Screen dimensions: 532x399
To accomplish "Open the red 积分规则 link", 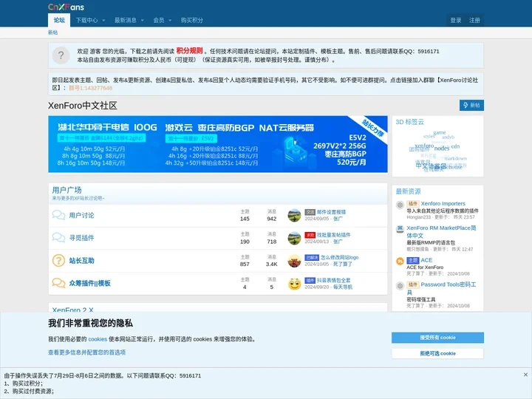I will [x=189, y=51].
